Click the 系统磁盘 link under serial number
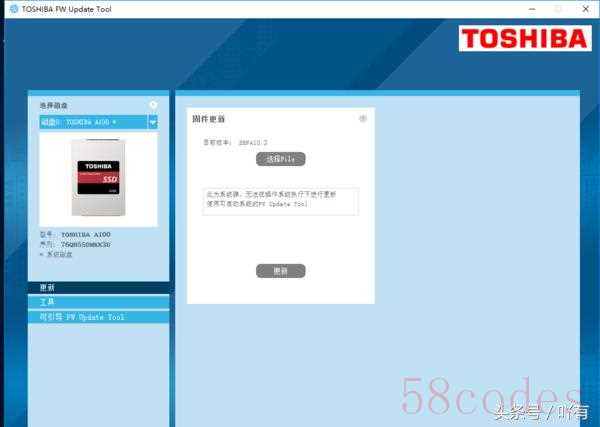The height and width of the screenshot is (427, 600). point(59,254)
